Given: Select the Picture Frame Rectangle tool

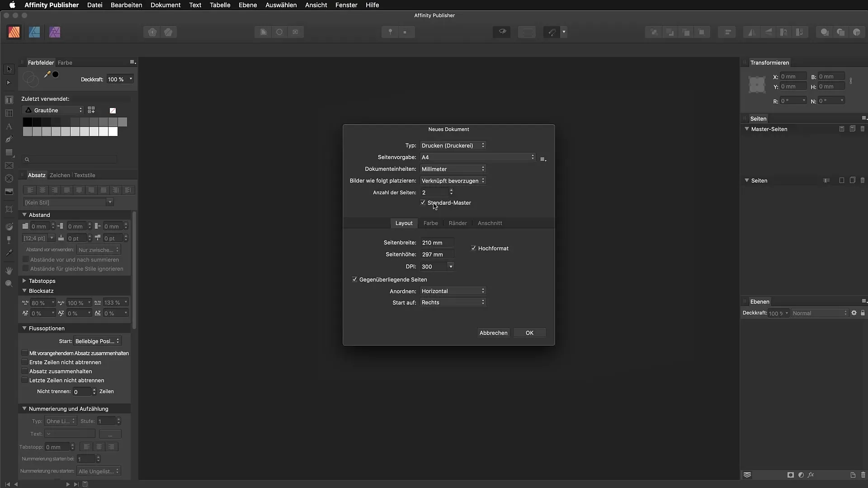Looking at the screenshot, I should point(9,166).
